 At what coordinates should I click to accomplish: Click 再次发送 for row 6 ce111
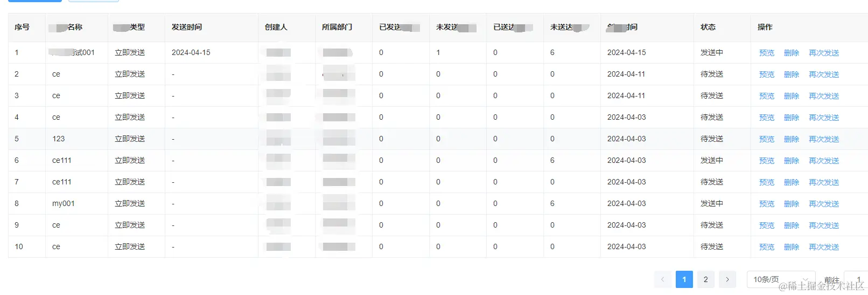(824, 161)
